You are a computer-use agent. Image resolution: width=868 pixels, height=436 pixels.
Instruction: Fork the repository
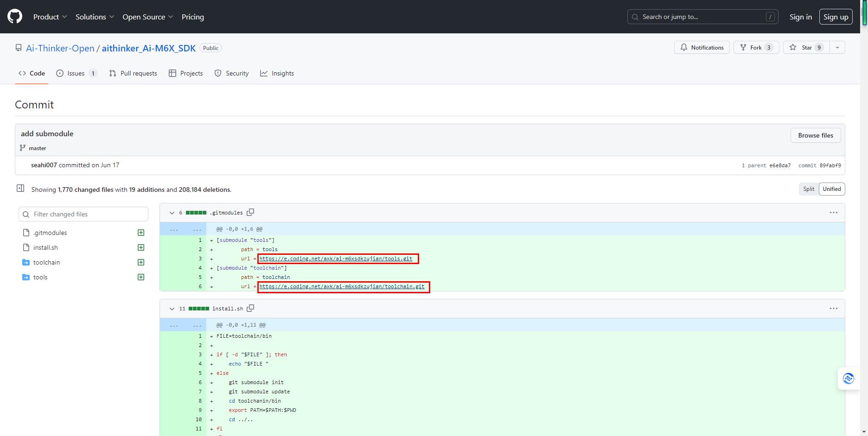756,47
